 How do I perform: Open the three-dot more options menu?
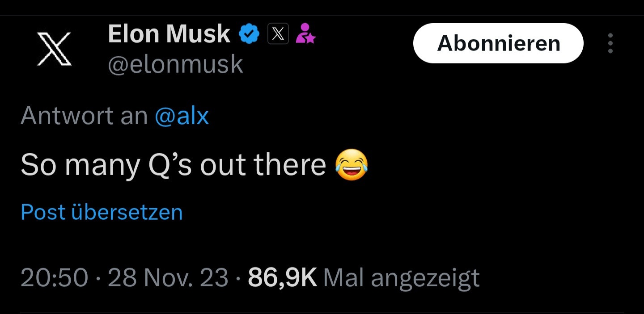tap(610, 43)
